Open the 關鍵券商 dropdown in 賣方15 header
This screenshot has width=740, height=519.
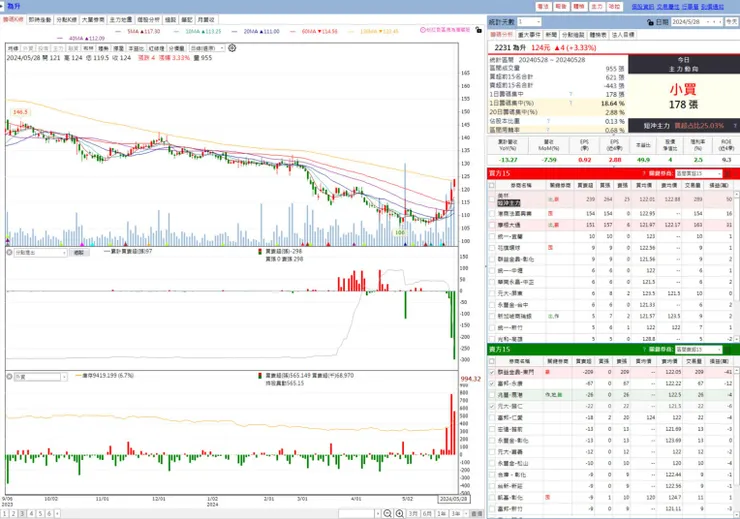[719, 350]
